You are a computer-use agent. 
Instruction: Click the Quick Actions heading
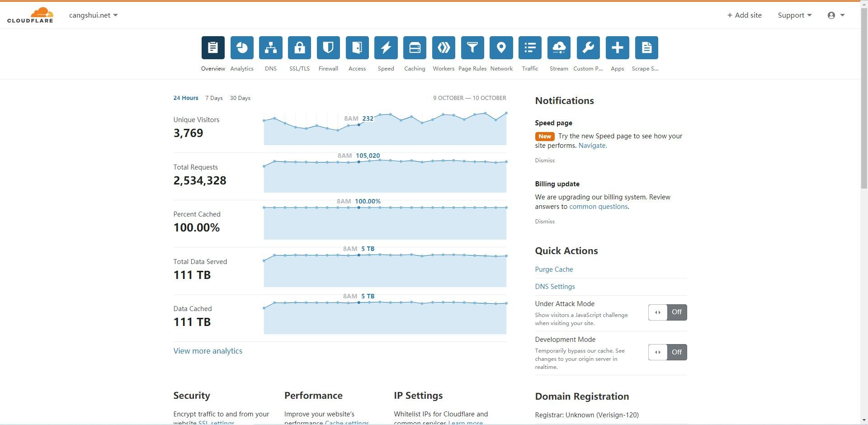tap(566, 251)
